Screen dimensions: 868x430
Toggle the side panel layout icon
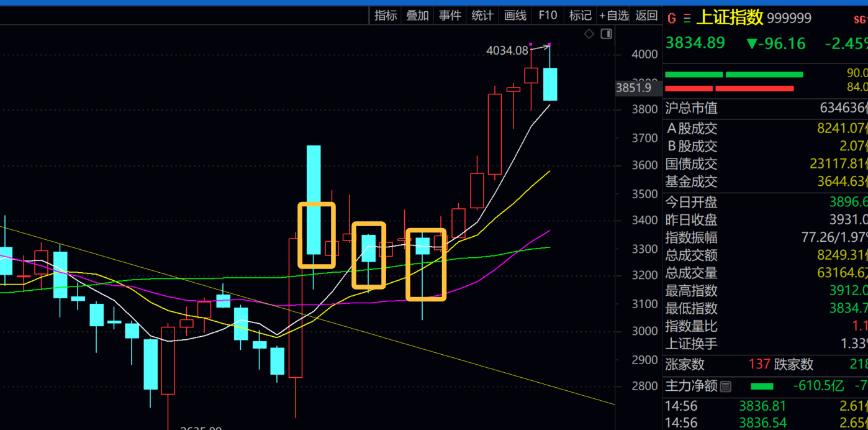coord(606,34)
